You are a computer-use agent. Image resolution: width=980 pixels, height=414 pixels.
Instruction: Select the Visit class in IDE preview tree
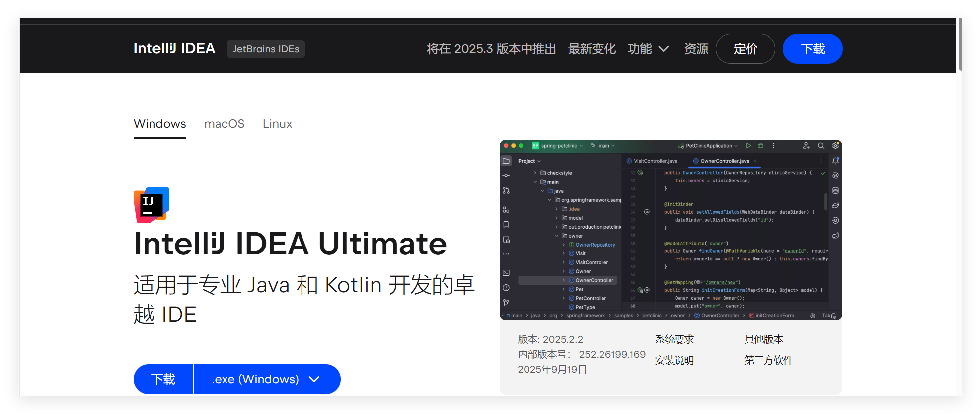[x=580, y=253]
